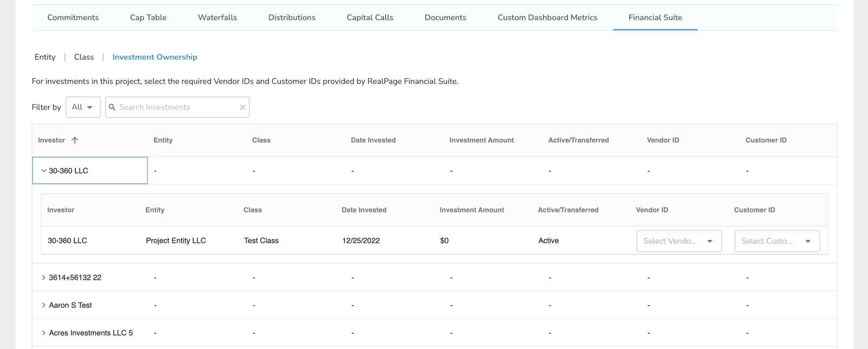Open the Distributions tab

(291, 17)
